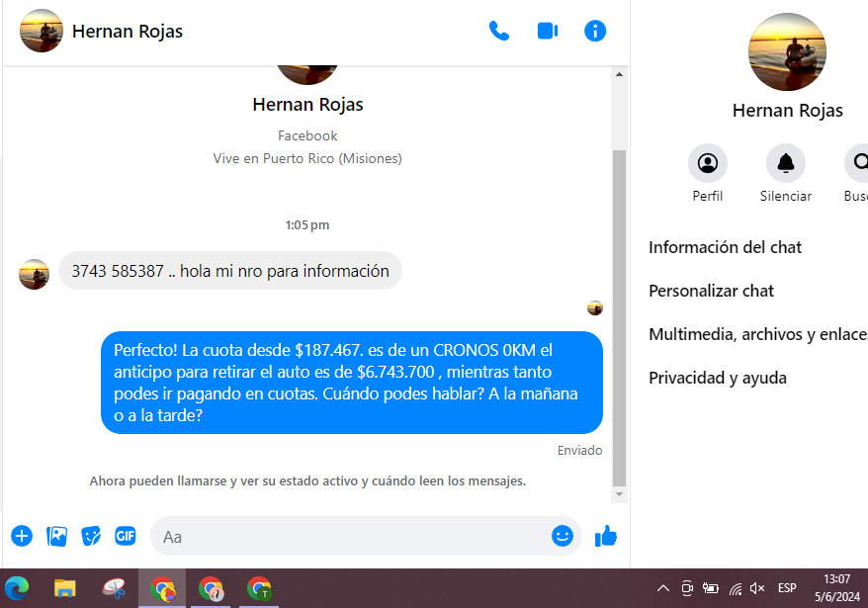Open more actions plus icon
Viewport: 868px width, 608px height.
point(22,536)
